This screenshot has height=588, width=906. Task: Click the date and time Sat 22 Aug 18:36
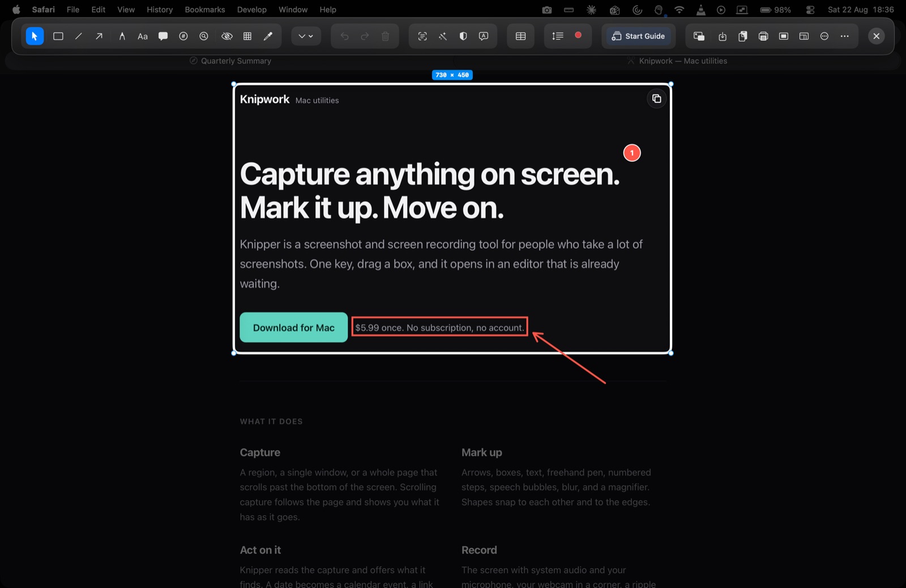(861, 10)
